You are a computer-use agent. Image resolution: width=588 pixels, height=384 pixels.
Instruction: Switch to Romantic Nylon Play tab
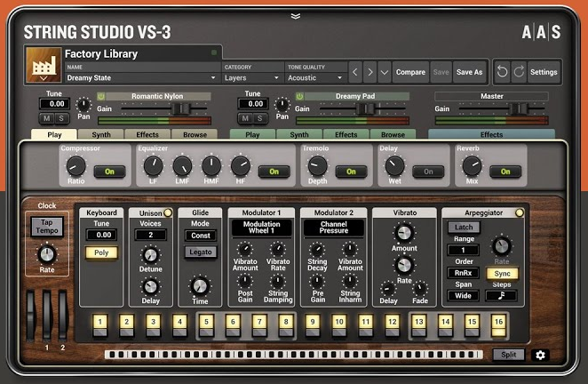[x=54, y=134]
